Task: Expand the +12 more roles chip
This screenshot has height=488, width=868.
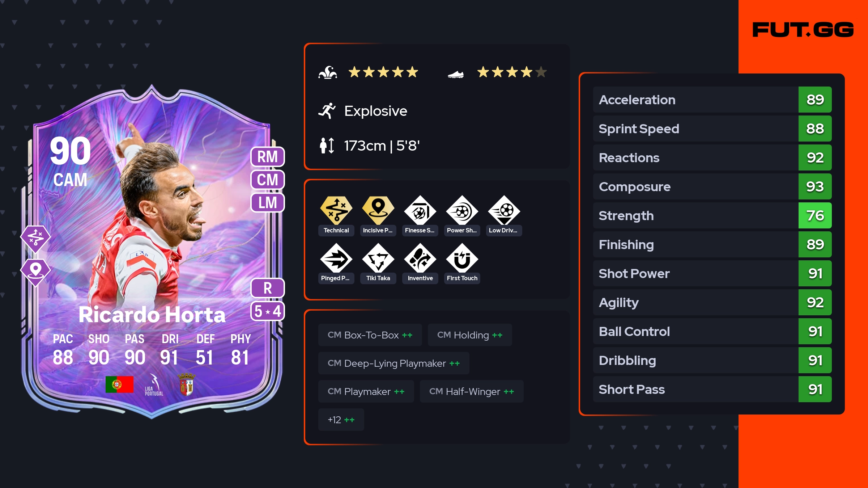Action: click(341, 420)
